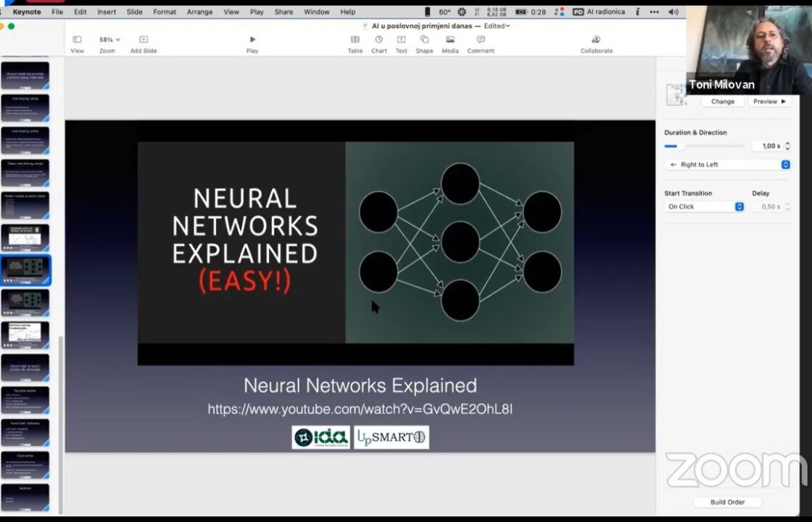Image resolution: width=812 pixels, height=522 pixels.
Task: Click the three dots menu bar icon
Action: pyautogui.click(x=655, y=12)
